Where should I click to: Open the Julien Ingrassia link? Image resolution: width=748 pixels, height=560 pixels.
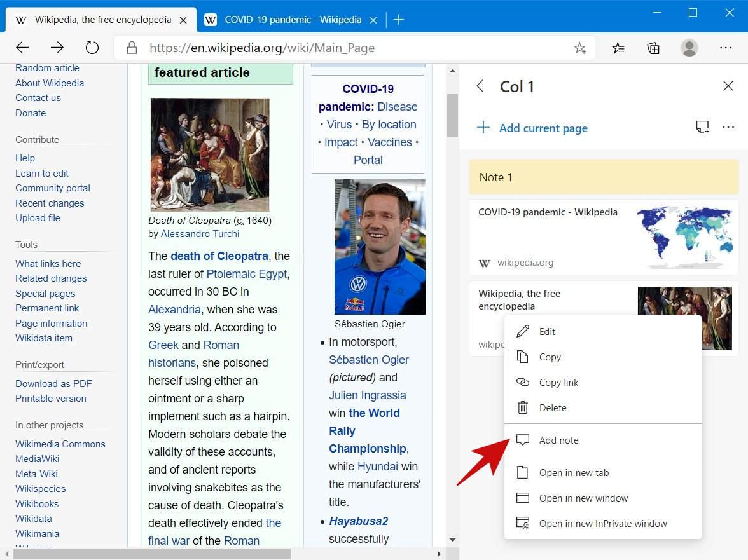pos(368,395)
